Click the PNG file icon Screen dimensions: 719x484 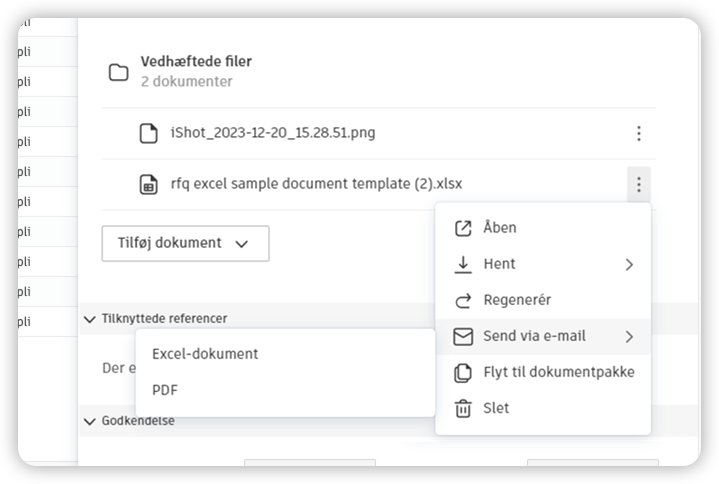tap(148, 133)
